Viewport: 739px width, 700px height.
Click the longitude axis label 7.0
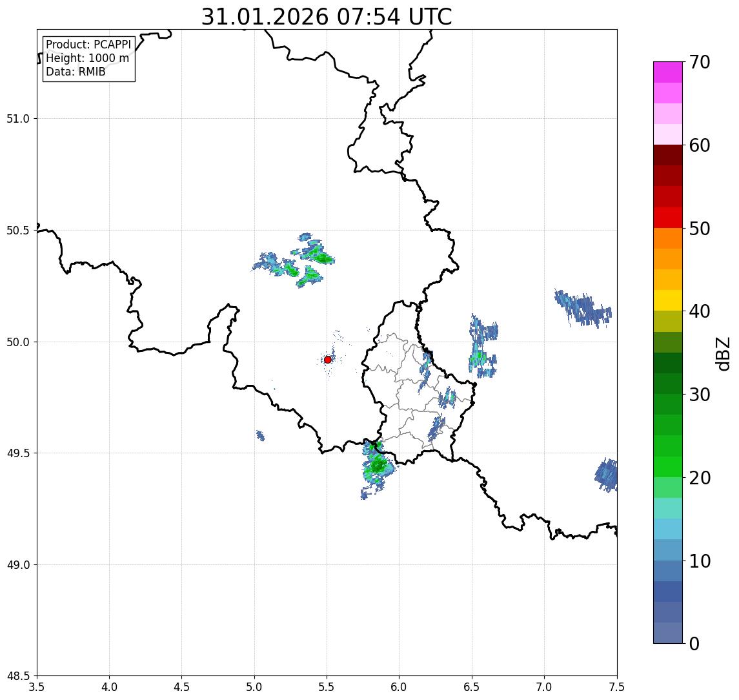[x=544, y=687]
